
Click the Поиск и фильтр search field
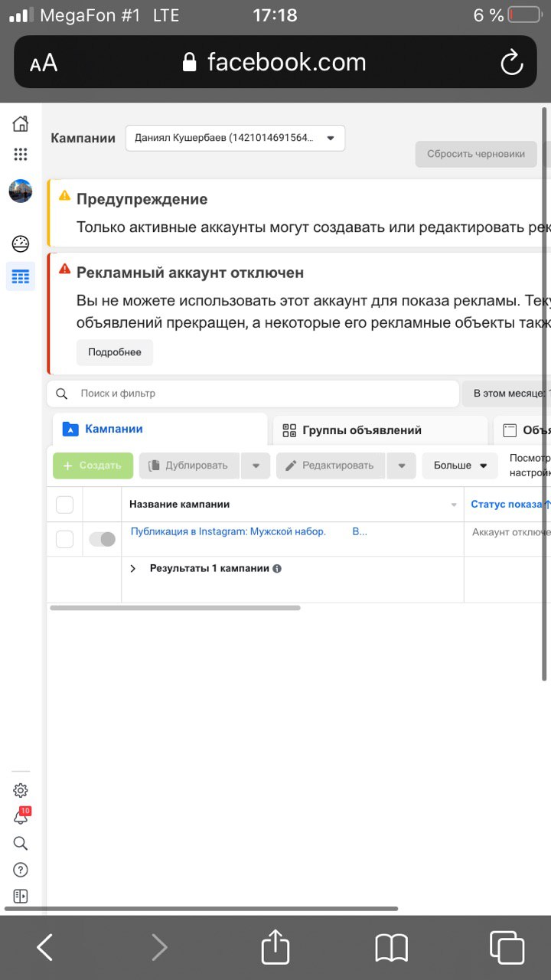coord(253,394)
